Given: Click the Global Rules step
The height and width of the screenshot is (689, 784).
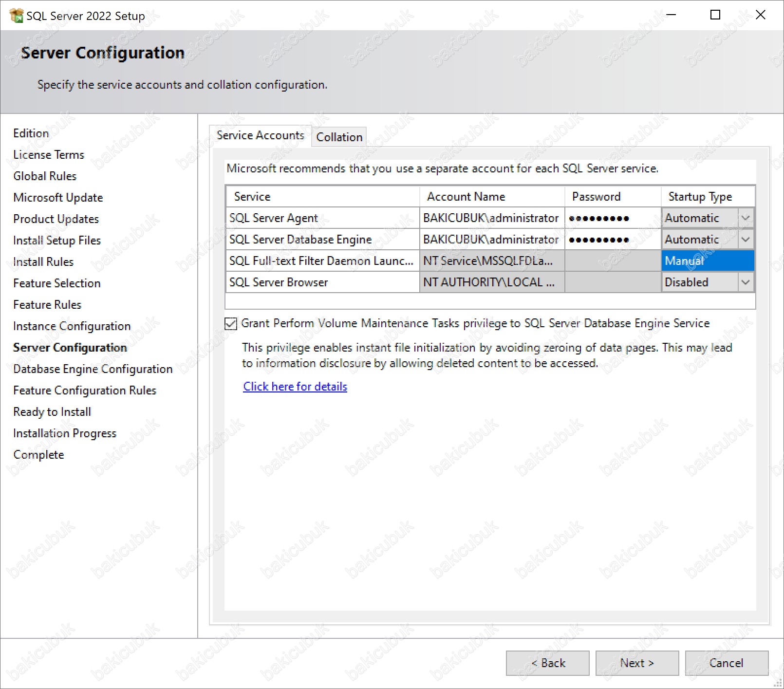Looking at the screenshot, I should (45, 176).
